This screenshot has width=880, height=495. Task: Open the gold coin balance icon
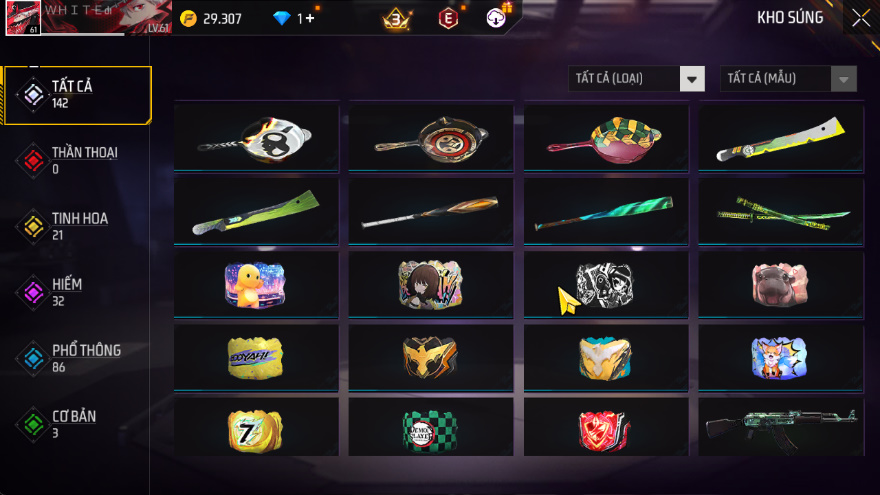tap(189, 19)
